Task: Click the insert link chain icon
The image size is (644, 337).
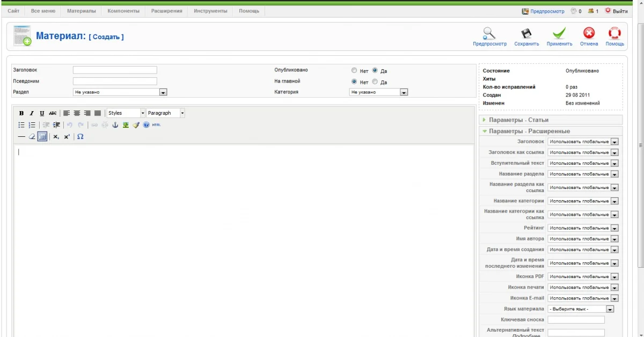Action: [x=94, y=125]
